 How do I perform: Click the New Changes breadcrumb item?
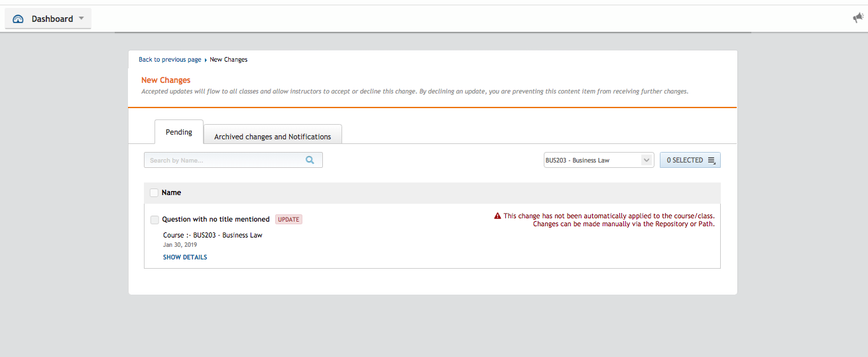coord(229,60)
